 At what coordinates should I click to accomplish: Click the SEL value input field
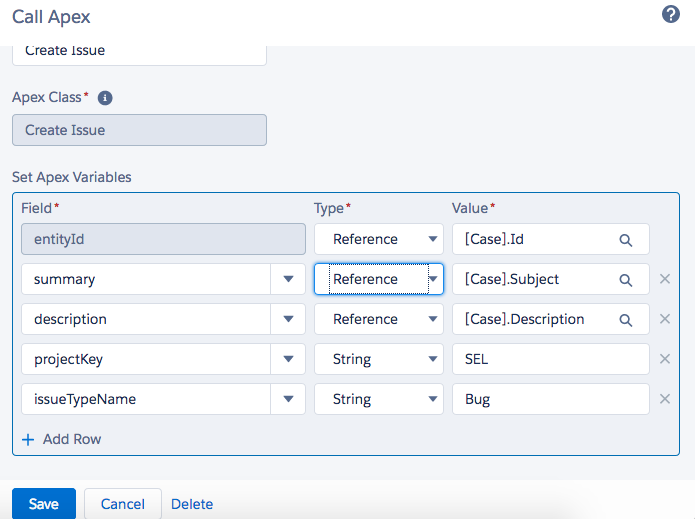[x=550, y=359]
